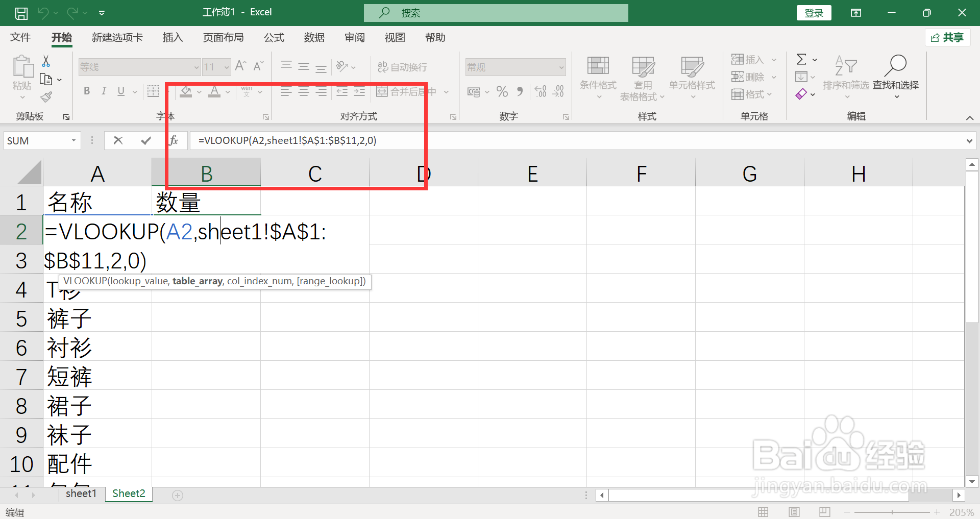The width and height of the screenshot is (980, 519).
Task: Toggle align text left
Action: tap(286, 92)
